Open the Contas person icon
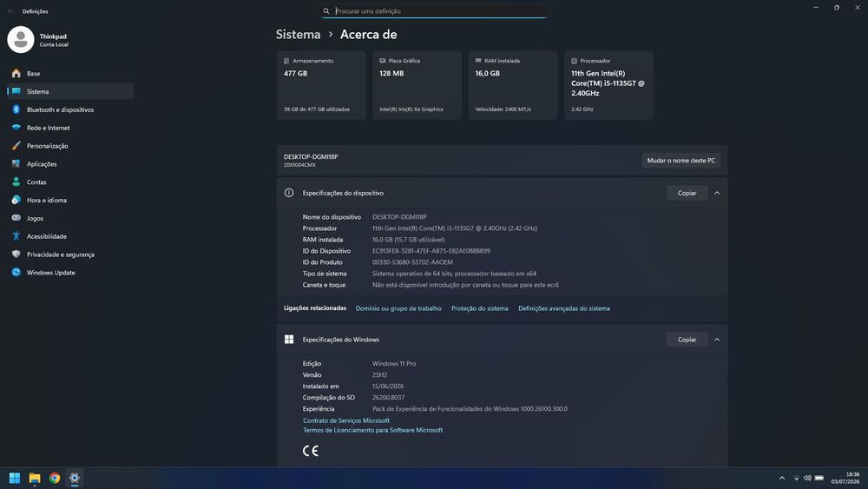Viewport: 868px width, 489px height. 16,182
